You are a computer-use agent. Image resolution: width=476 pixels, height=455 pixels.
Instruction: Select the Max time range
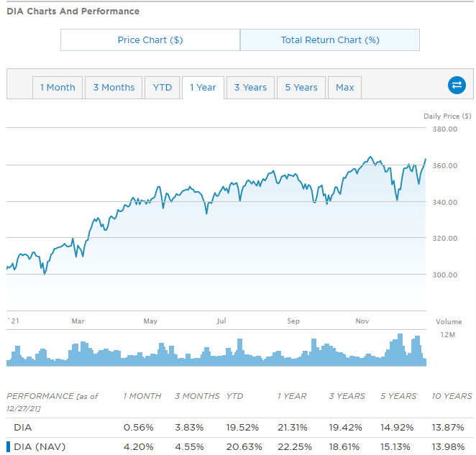tap(345, 88)
